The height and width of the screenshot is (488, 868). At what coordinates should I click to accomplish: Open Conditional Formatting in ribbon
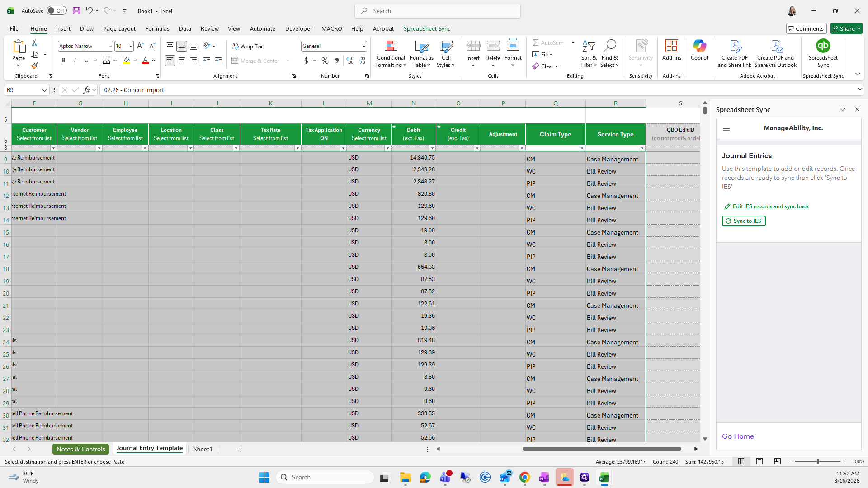391,54
